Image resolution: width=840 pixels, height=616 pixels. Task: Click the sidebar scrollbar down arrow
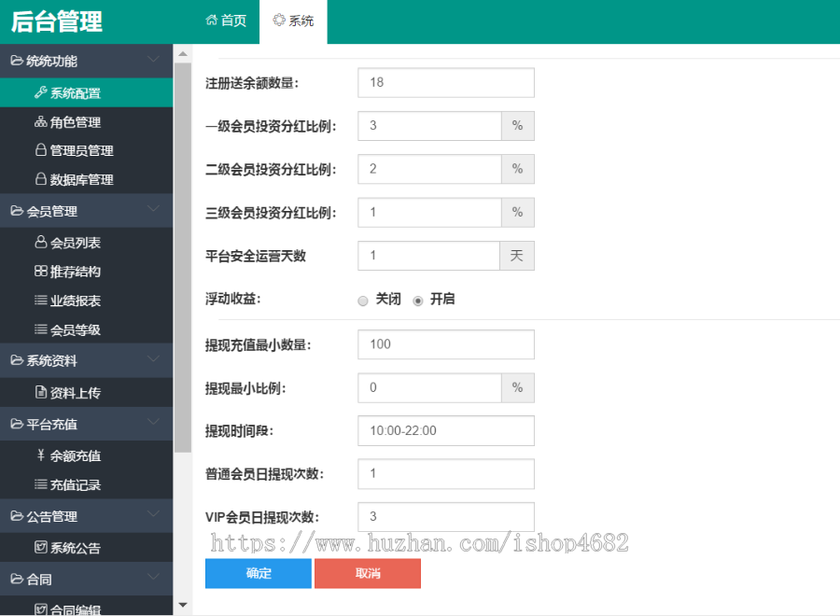click(182, 606)
